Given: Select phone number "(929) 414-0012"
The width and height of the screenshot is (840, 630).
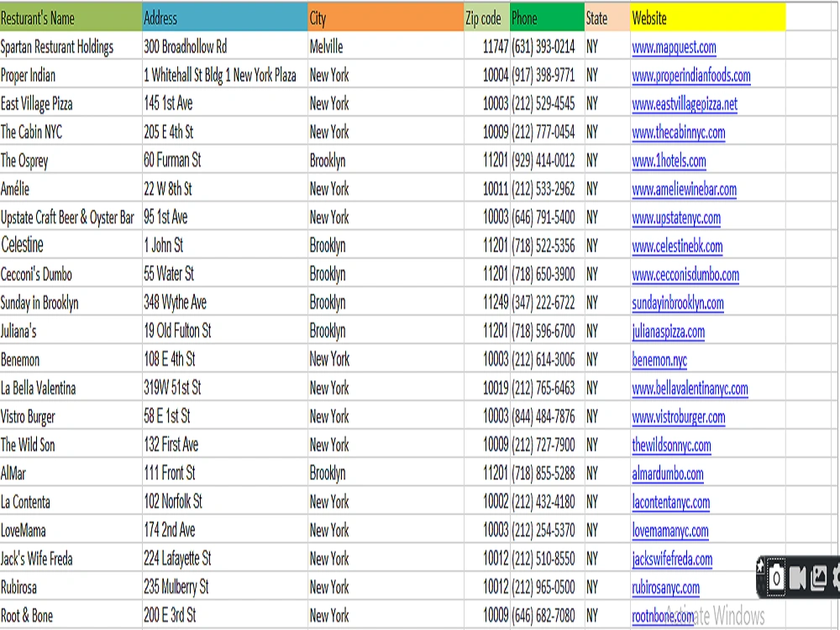Looking at the screenshot, I should click(x=547, y=160).
